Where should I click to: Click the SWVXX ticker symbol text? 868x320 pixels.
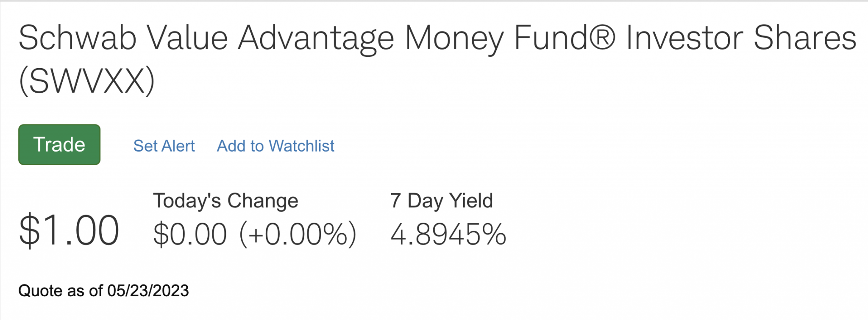tap(87, 81)
